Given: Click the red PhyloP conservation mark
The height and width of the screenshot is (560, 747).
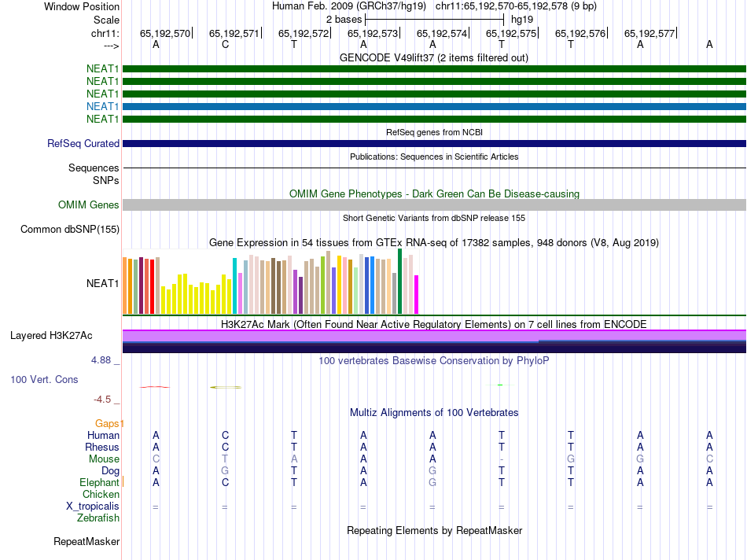Looking at the screenshot, I should click(x=154, y=387).
